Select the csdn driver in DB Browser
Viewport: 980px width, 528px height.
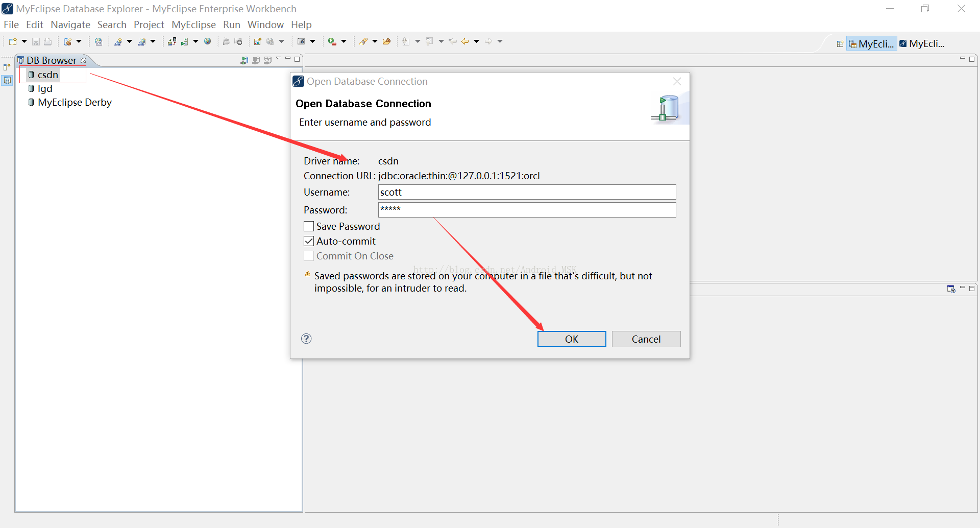click(44, 75)
